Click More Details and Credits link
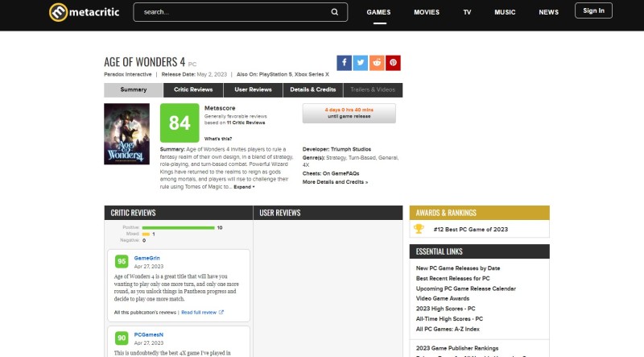644x357 pixels. [x=335, y=182]
